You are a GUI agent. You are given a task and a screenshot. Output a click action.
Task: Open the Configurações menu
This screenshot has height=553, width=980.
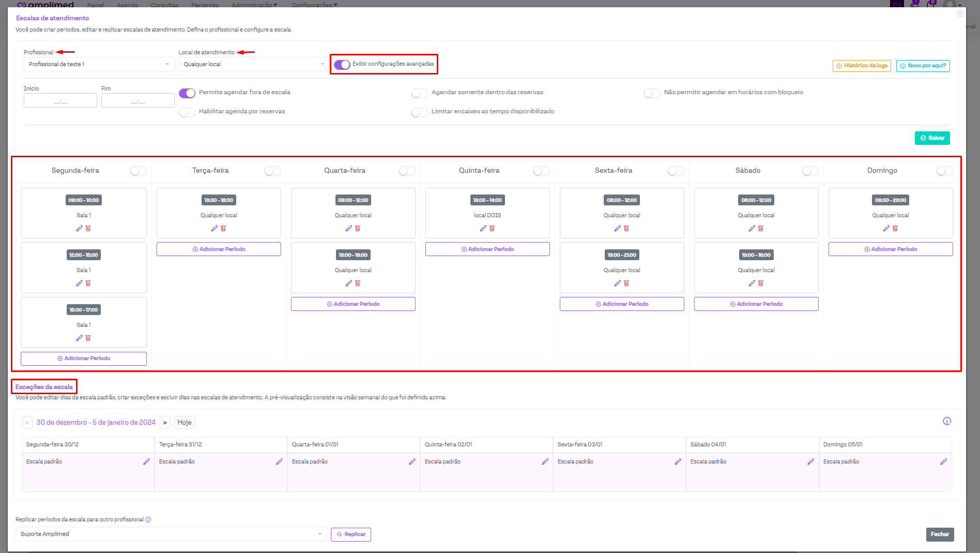tap(314, 5)
